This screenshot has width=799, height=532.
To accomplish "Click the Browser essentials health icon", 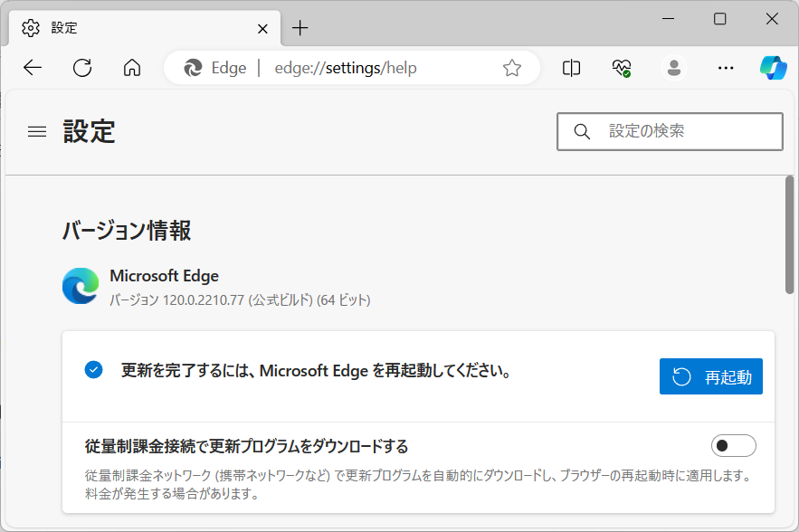I will 621,67.
